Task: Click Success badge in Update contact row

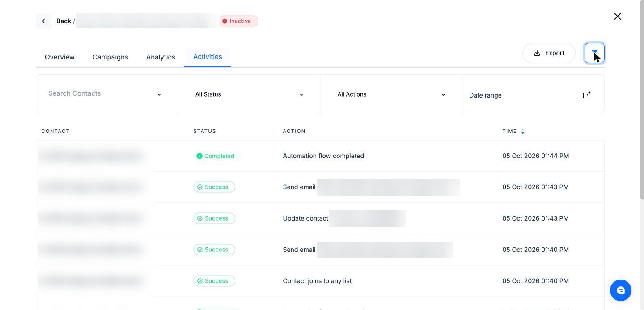Action: (x=214, y=218)
